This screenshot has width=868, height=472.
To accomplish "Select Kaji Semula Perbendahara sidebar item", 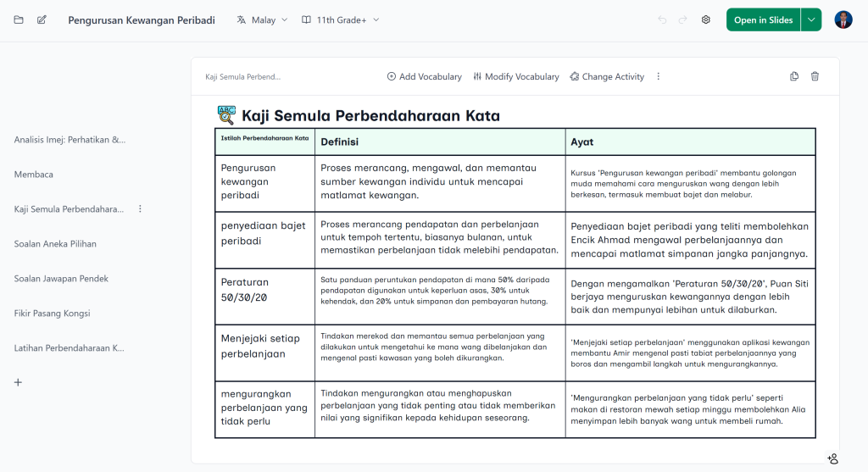I will [x=70, y=209].
